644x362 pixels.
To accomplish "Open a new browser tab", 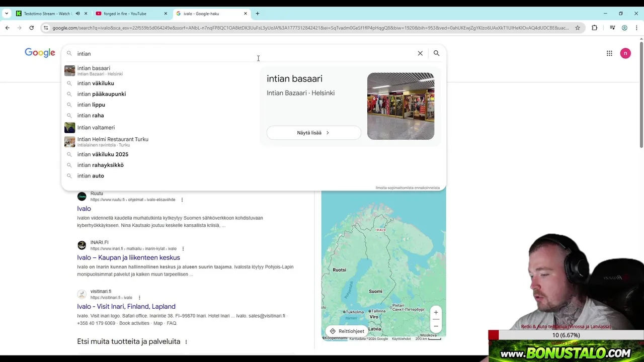I will coord(258,14).
